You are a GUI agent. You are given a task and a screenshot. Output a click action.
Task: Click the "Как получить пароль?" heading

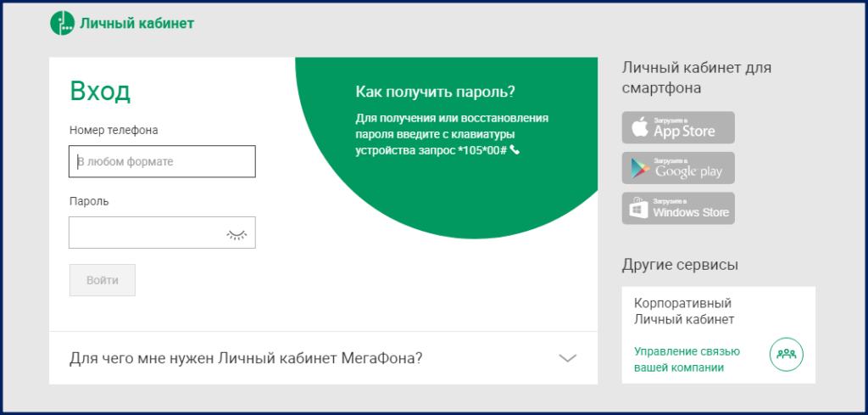[435, 92]
